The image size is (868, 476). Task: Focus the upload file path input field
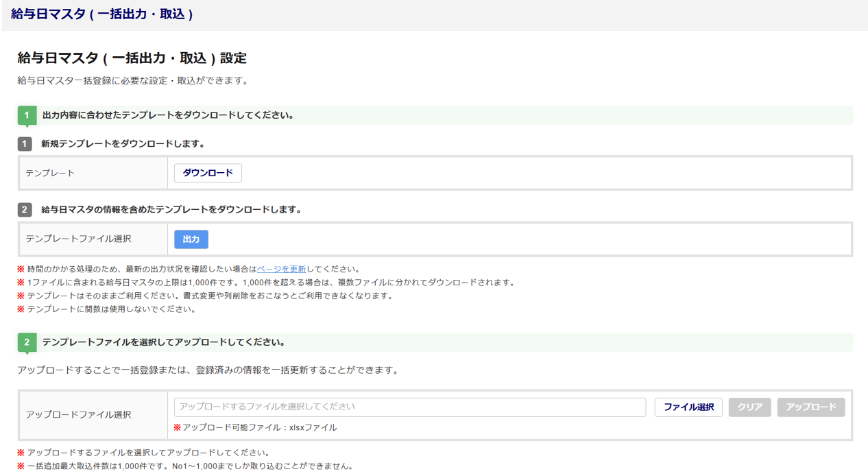pos(409,407)
